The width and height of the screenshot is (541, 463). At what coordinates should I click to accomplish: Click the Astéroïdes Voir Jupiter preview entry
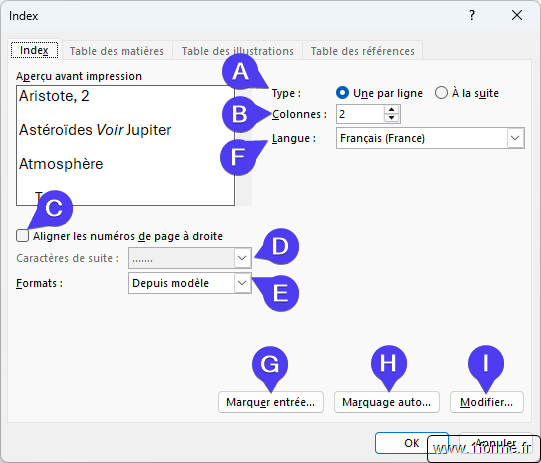point(95,130)
